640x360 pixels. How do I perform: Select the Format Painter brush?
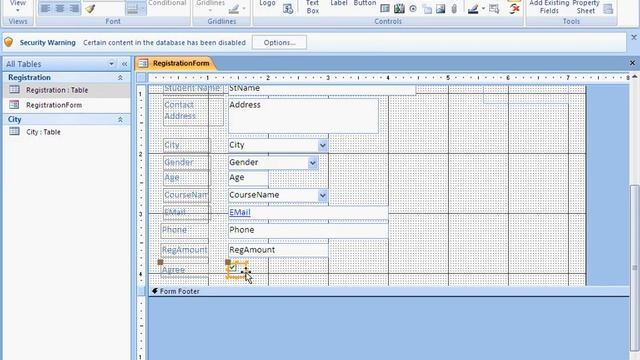coord(90,8)
